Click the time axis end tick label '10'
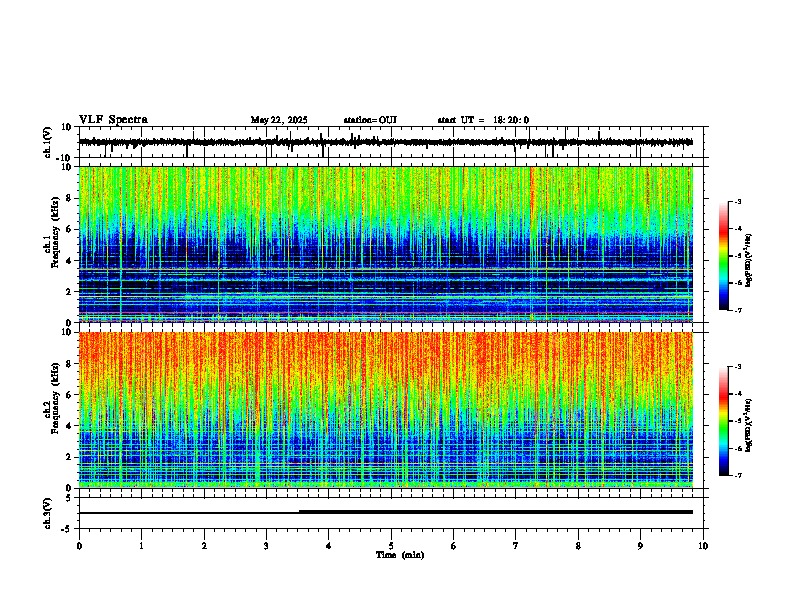Viewport: 792px width, 612px height. click(703, 546)
